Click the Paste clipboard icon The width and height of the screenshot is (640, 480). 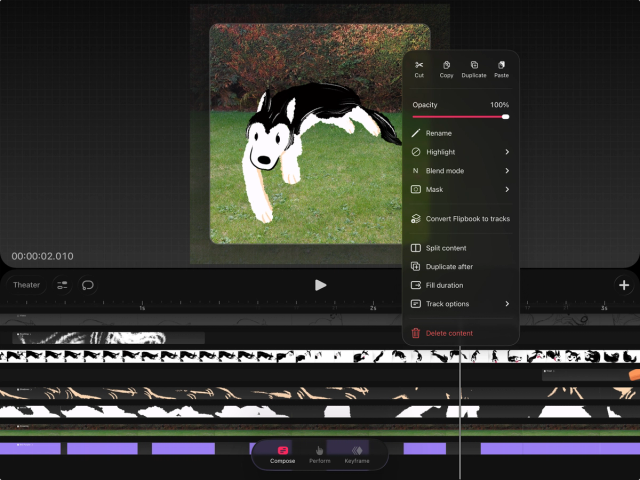coord(501,66)
